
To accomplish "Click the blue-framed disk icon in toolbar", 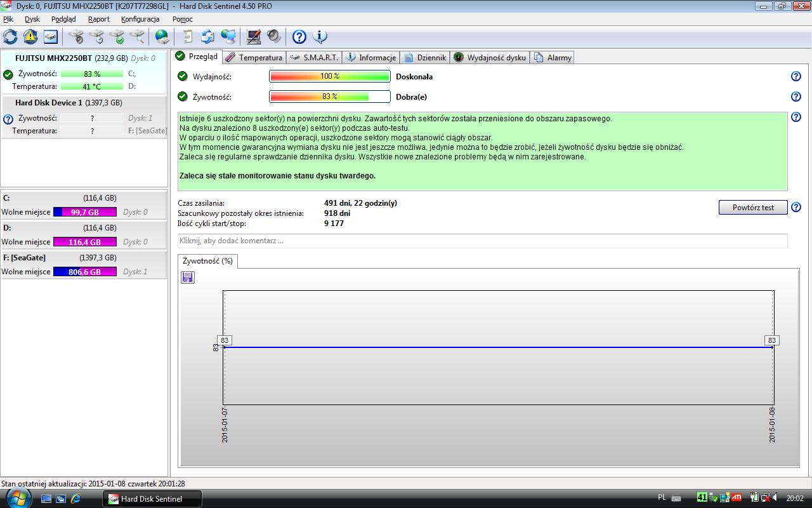I will (50, 37).
